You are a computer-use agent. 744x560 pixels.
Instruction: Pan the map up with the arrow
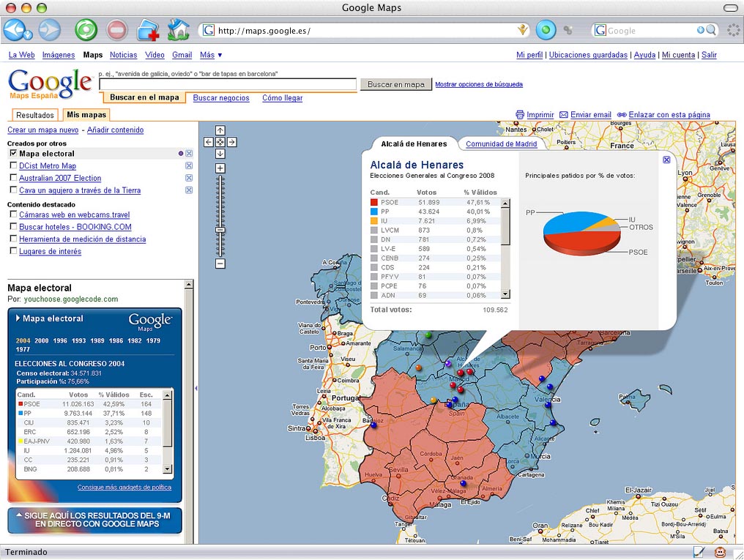pos(220,130)
